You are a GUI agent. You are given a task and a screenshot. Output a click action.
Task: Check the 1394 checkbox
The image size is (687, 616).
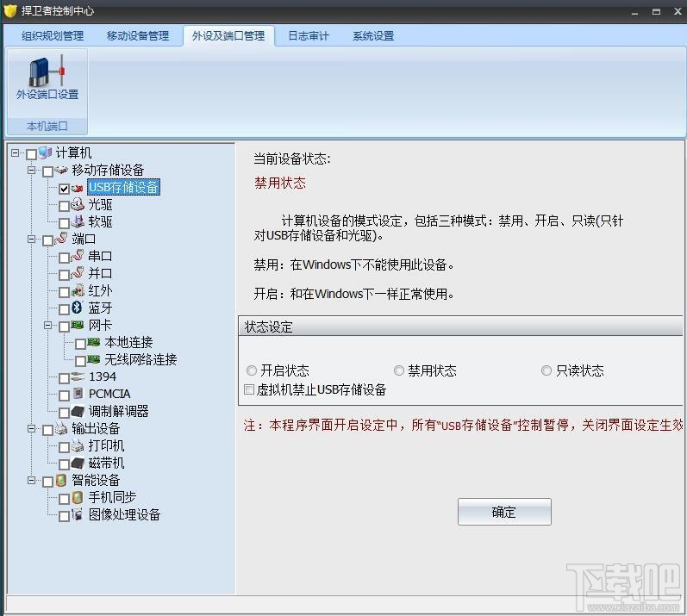click(64, 378)
